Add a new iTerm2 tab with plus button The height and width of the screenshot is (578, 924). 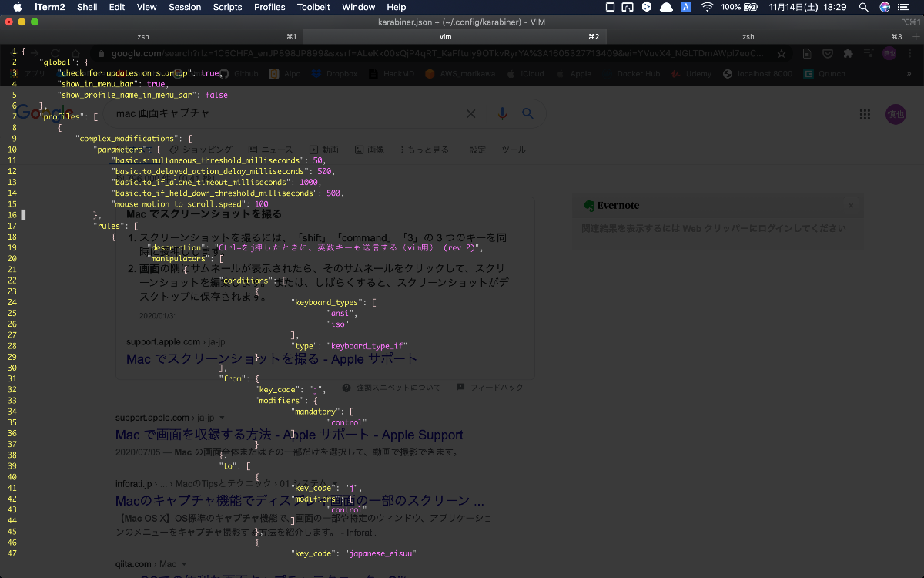916,37
